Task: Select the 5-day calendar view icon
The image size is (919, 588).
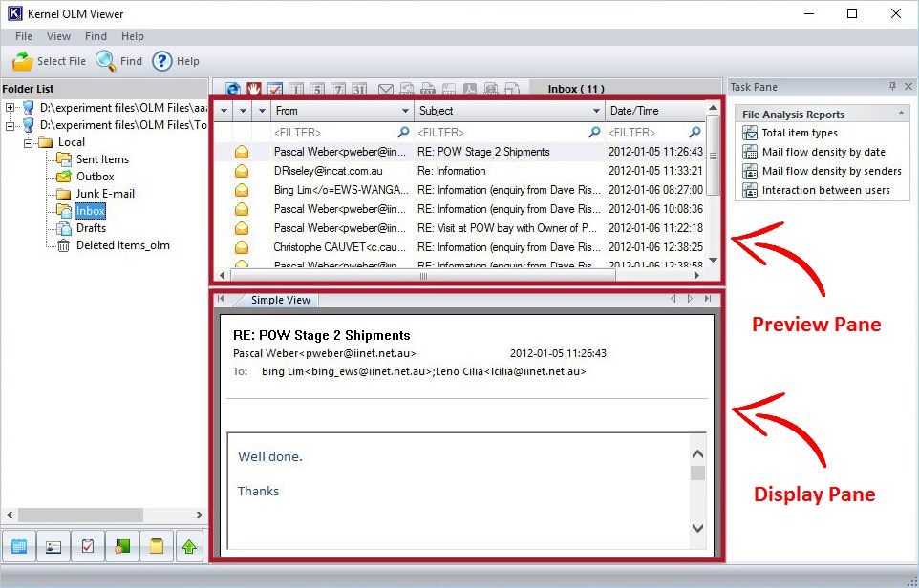Action: (x=317, y=89)
